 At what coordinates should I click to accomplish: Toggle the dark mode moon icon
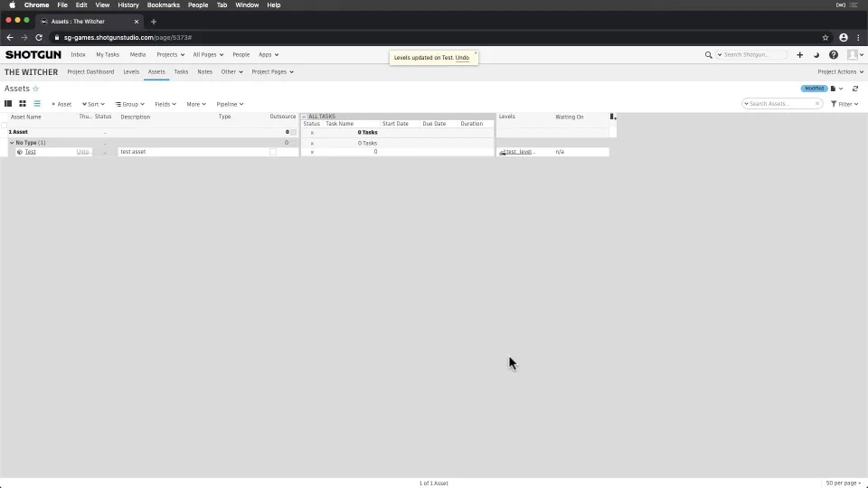click(x=816, y=55)
